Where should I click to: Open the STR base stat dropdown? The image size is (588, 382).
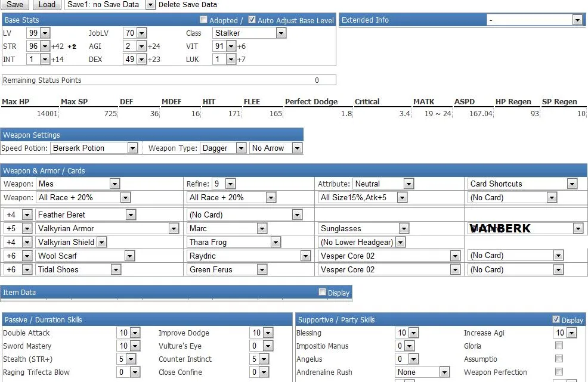point(38,46)
